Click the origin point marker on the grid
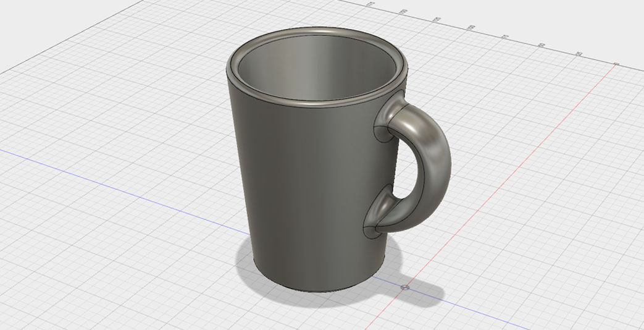This screenshot has width=644, height=330. (x=406, y=287)
